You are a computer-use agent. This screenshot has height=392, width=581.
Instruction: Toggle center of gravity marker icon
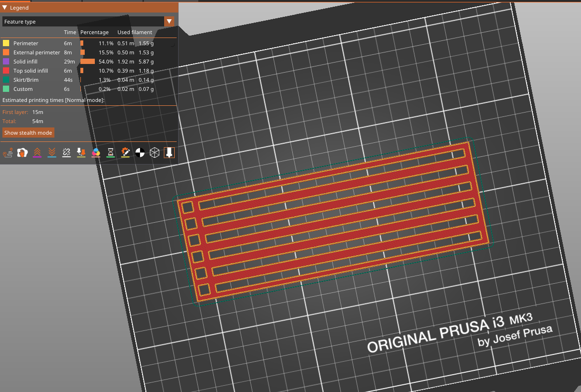(140, 153)
